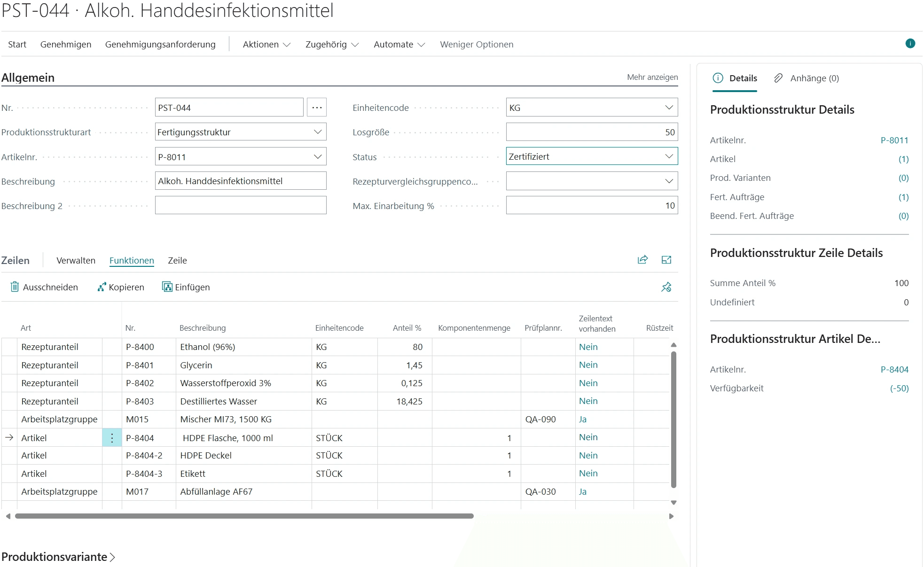Click the horizontal scrollbar of the lines grid
Screen dimensions: 924x567
pos(244,516)
